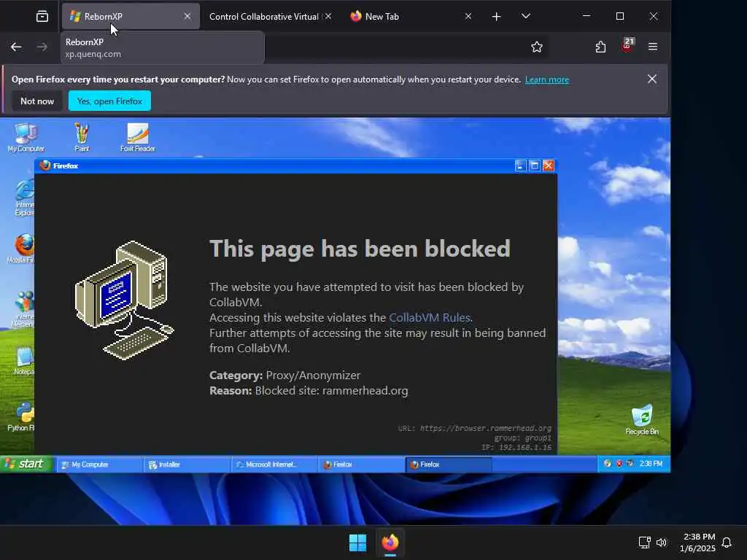Close the RebornXP tab
The image size is (747, 560).
point(187,16)
